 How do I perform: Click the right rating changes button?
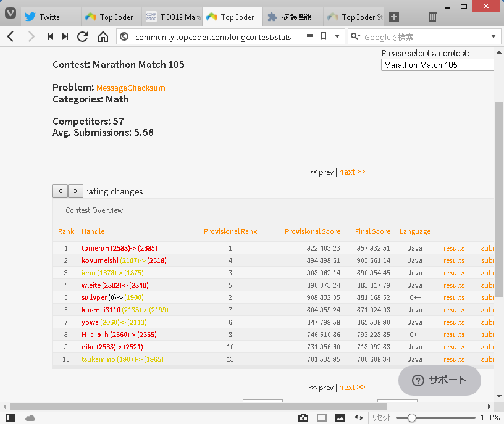point(75,191)
